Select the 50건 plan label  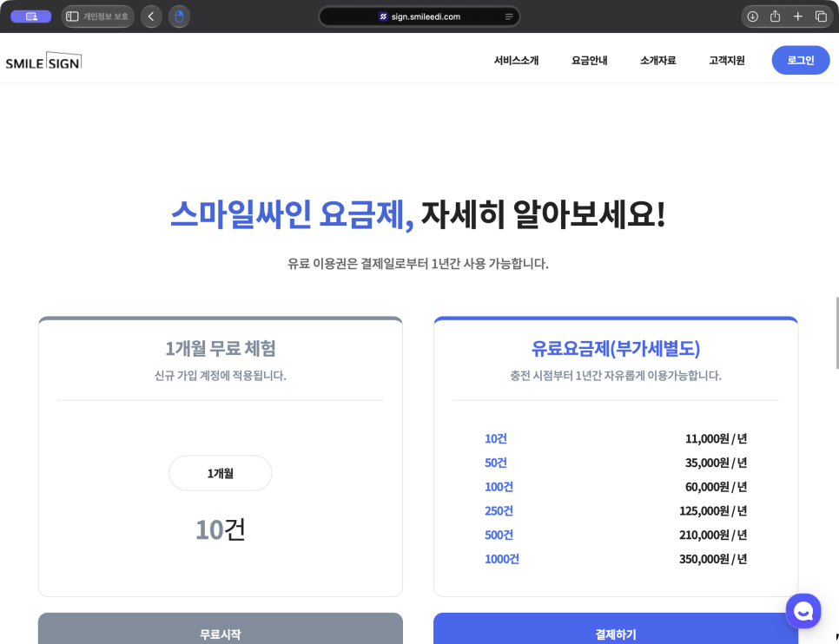coord(495,463)
